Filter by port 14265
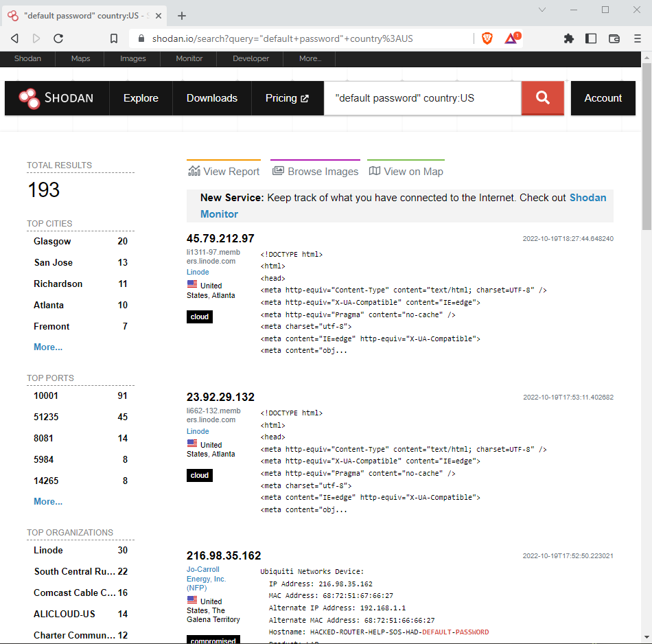Image resolution: width=652 pixels, height=644 pixels. click(x=46, y=481)
